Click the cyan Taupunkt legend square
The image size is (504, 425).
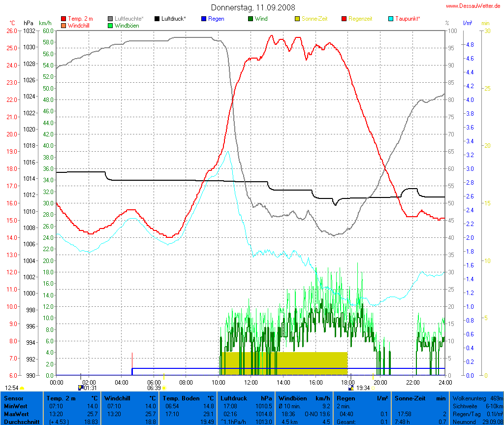(391, 19)
